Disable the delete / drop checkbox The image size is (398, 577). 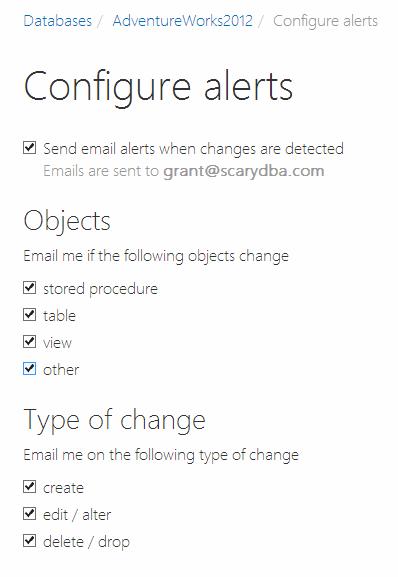[x=29, y=541]
